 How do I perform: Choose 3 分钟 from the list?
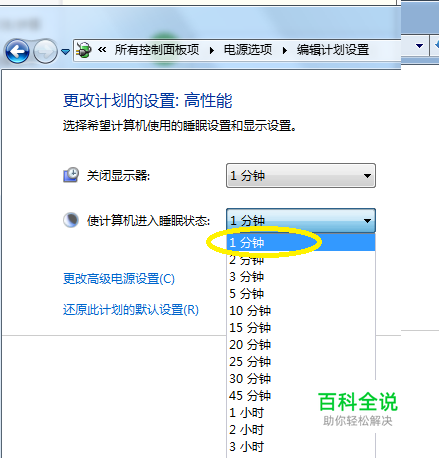pos(301,277)
